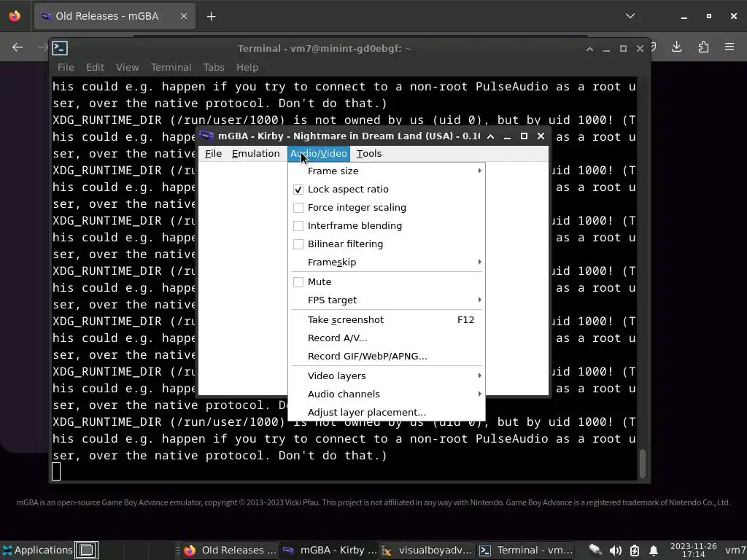Expand the Frameskip submenu

[x=387, y=262]
